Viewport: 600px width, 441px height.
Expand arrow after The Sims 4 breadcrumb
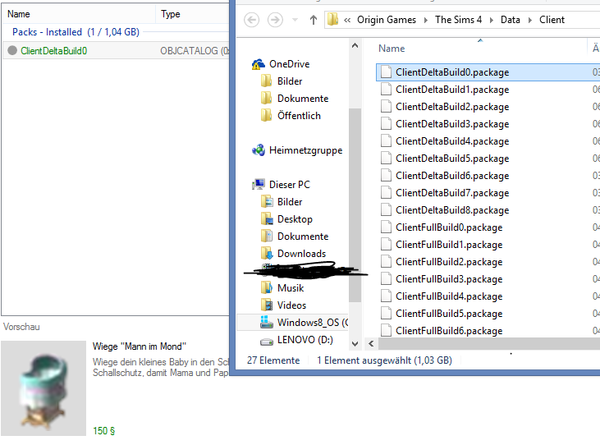pyautogui.click(x=491, y=20)
